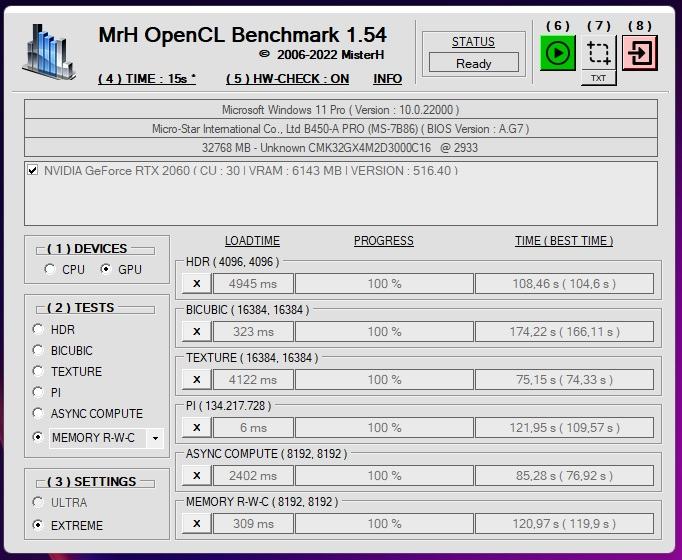Image resolution: width=682 pixels, height=560 pixels.
Task: Click the 323 ms loadtime field
Action: 253,331
